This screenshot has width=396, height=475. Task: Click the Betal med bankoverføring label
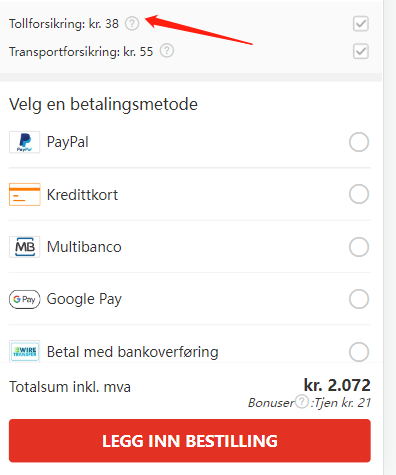[133, 352]
